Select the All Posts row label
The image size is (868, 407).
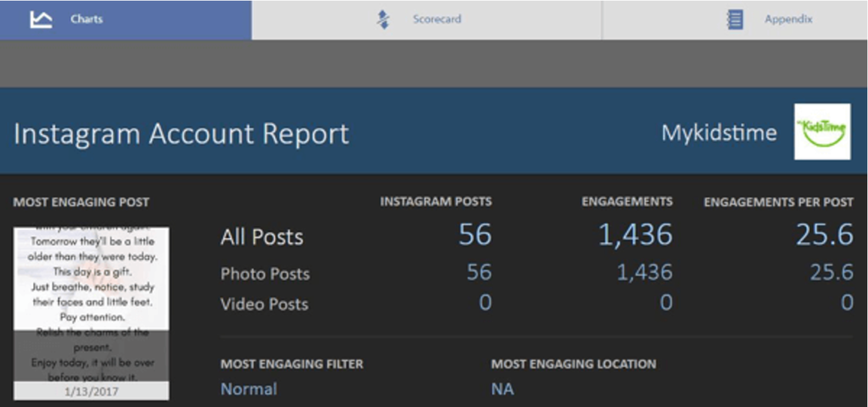[x=262, y=237]
